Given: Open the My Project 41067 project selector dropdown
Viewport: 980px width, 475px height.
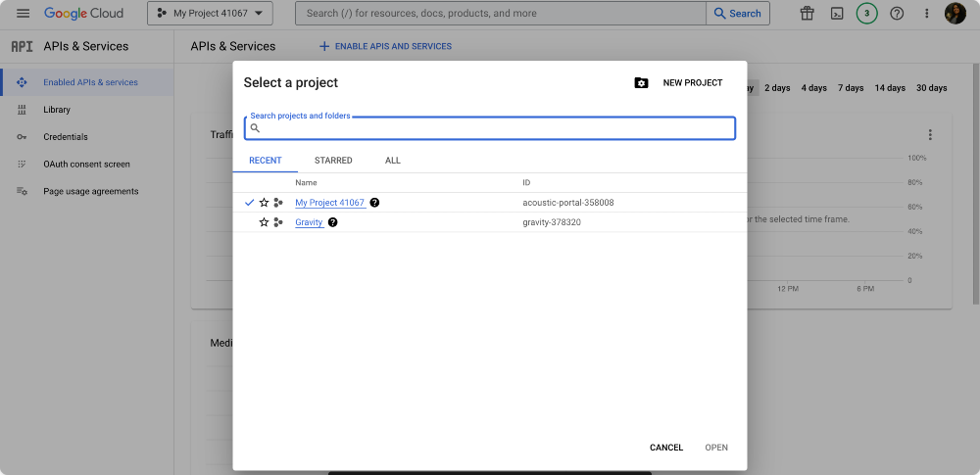Looking at the screenshot, I should click(210, 13).
